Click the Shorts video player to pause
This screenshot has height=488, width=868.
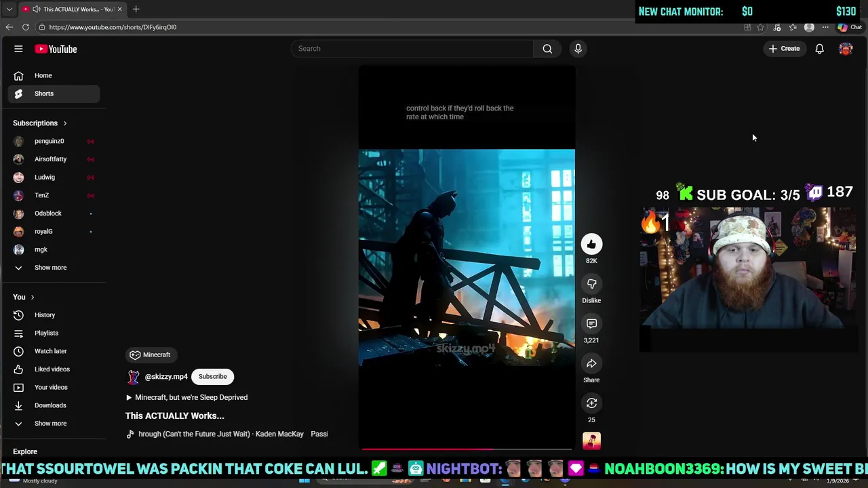467,258
